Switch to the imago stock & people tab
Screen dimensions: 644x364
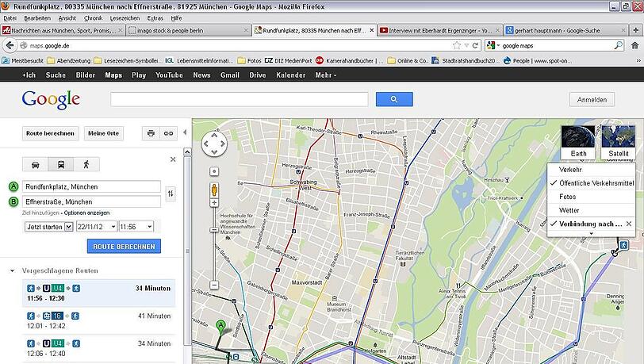click(x=188, y=30)
